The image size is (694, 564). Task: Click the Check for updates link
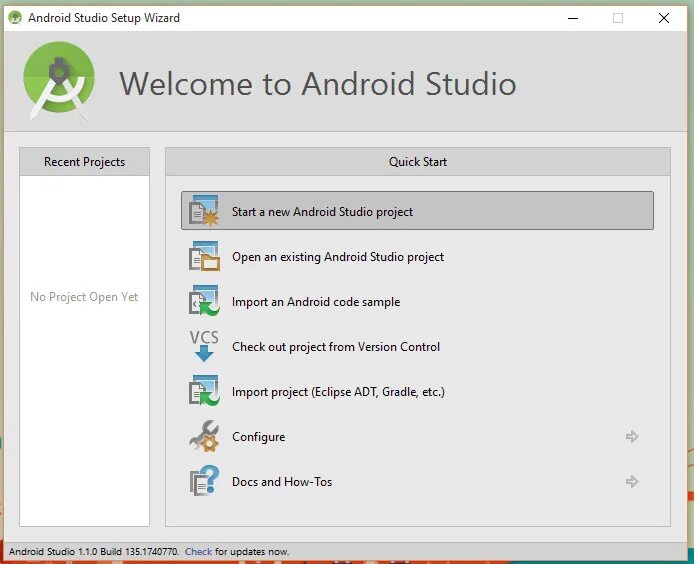coord(198,552)
